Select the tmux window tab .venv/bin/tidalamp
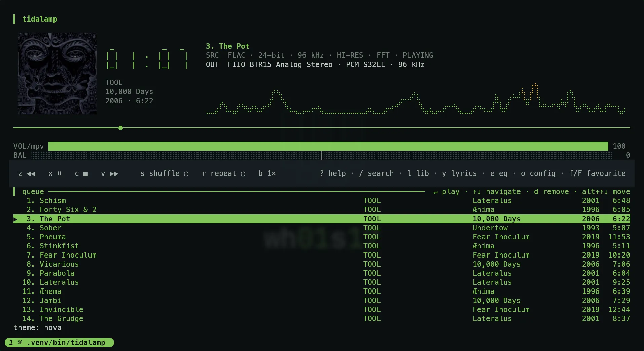This screenshot has height=351, width=644. [x=60, y=342]
